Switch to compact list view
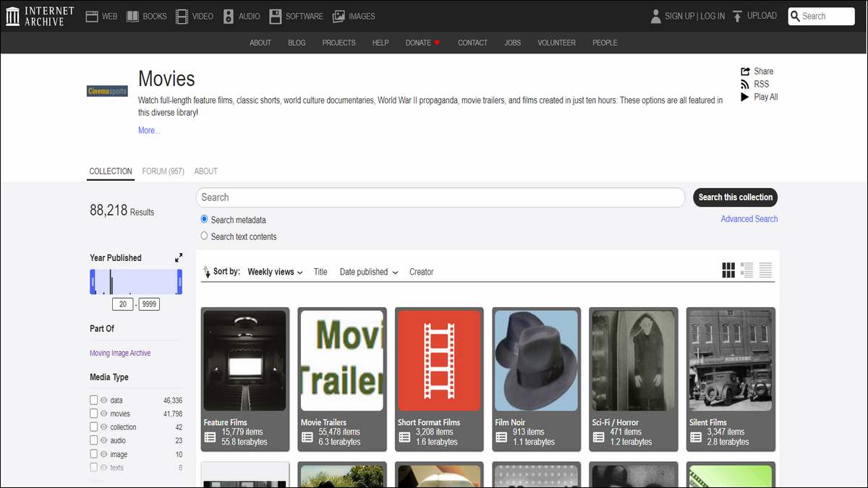The height and width of the screenshot is (488, 868). (765, 270)
